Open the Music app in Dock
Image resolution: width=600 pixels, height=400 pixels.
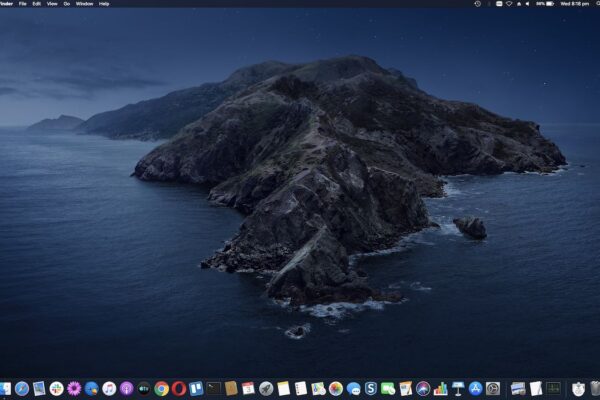[109, 389]
